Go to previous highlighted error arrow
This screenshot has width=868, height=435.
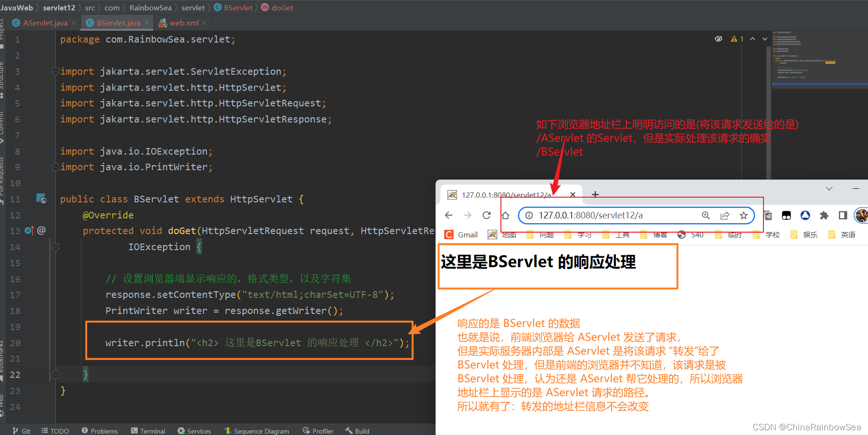(753, 39)
